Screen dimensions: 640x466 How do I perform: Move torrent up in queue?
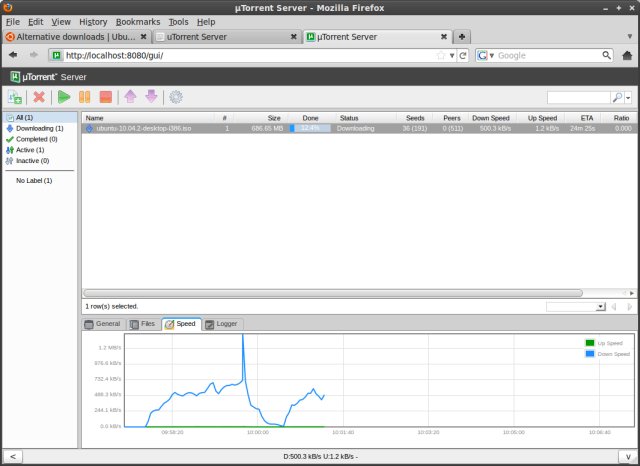(x=129, y=97)
